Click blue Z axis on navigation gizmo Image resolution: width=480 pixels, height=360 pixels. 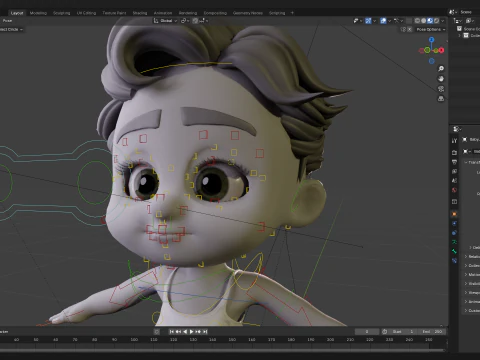click(432, 40)
